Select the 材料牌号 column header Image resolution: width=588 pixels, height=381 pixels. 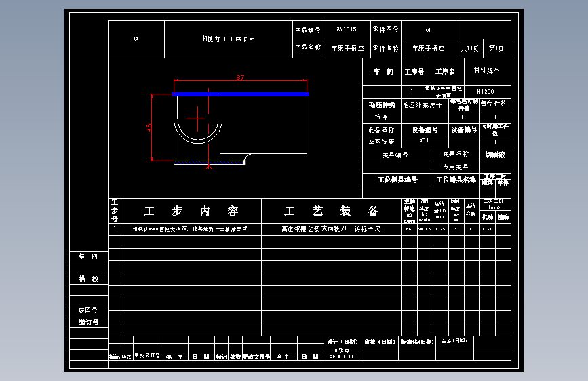[x=487, y=71]
